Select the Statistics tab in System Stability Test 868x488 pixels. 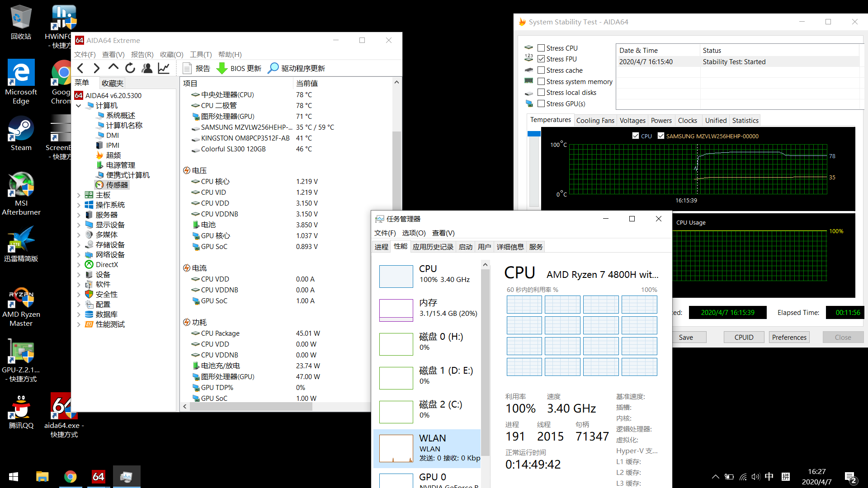coord(745,120)
